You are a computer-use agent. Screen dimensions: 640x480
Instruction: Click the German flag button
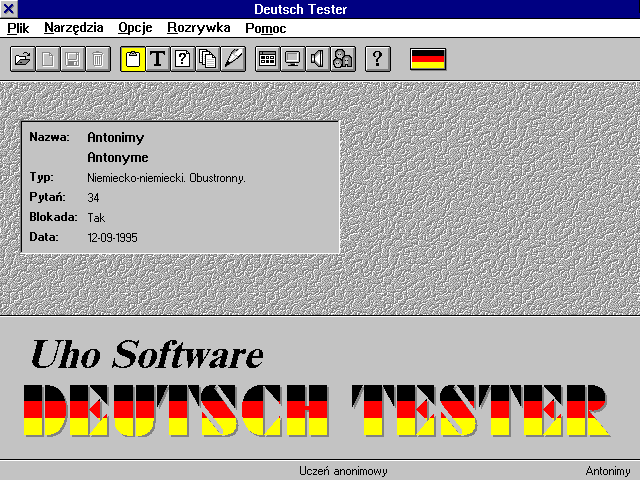point(428,59)
